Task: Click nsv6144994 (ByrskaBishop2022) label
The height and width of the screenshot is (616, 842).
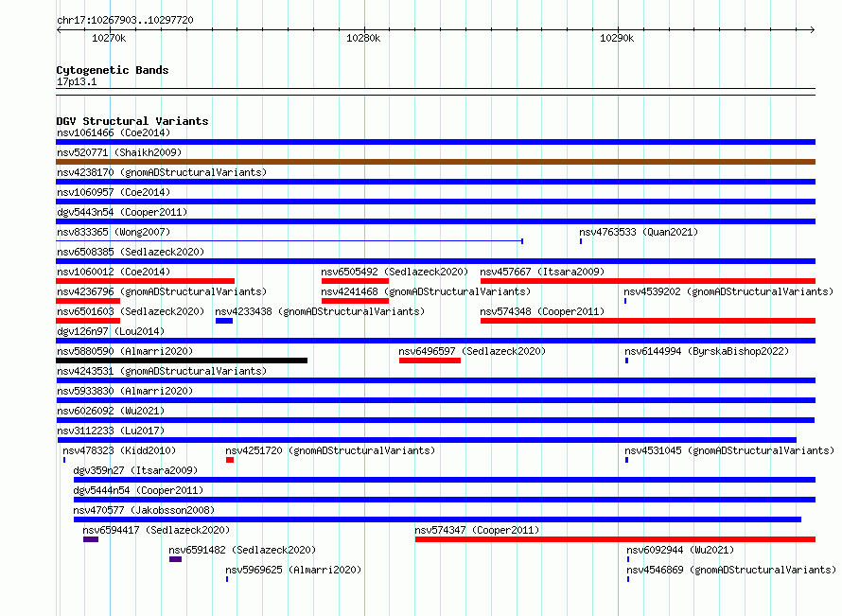Action: point(707,351)
